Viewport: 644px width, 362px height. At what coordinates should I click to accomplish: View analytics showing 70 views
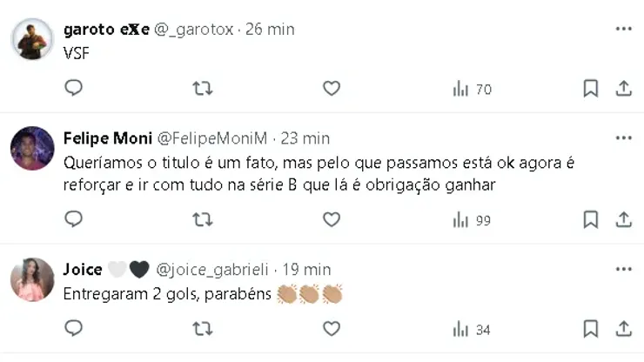coord(473,89)
